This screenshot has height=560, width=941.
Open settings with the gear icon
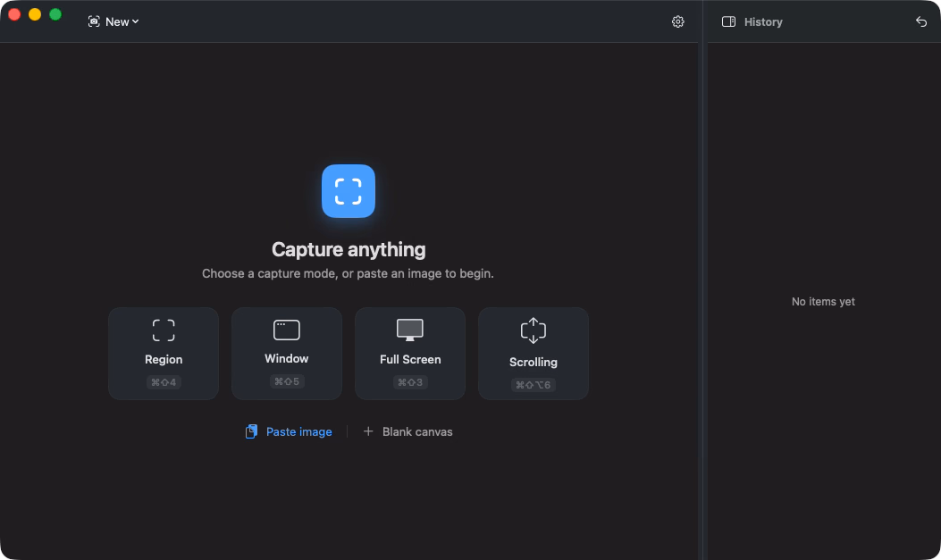677,21
